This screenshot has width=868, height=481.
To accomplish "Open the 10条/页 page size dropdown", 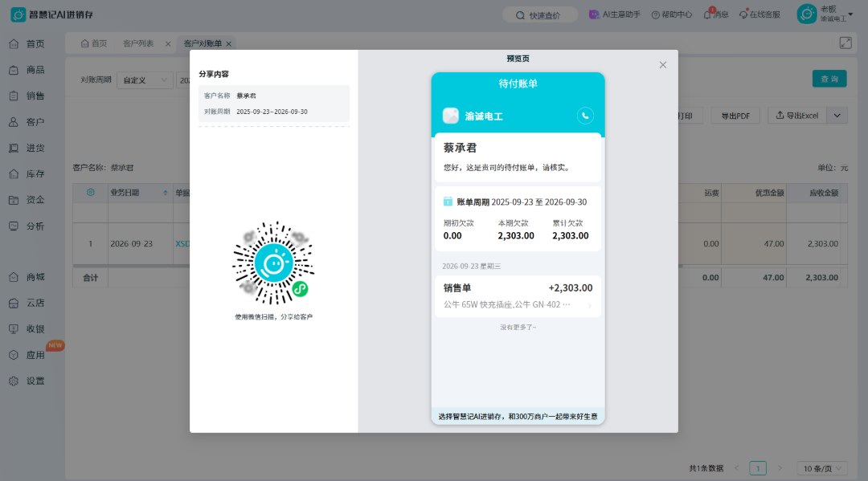I will 822,468.
